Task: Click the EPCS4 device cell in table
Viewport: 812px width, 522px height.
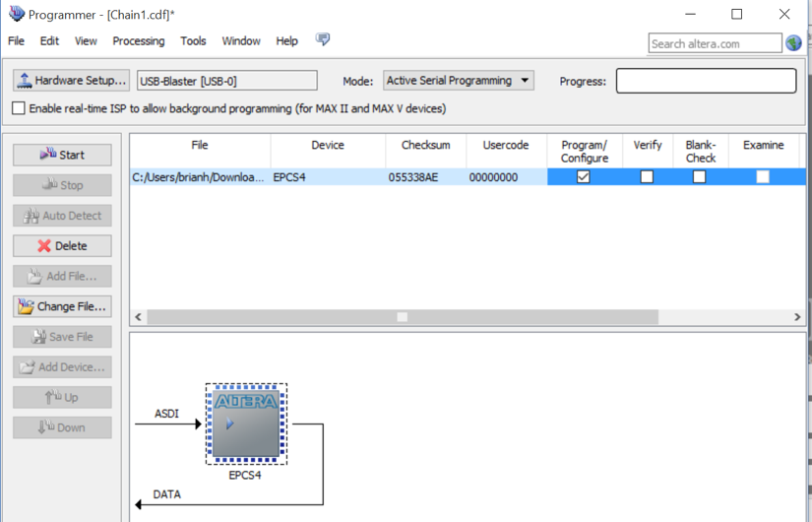Action: 328,177
